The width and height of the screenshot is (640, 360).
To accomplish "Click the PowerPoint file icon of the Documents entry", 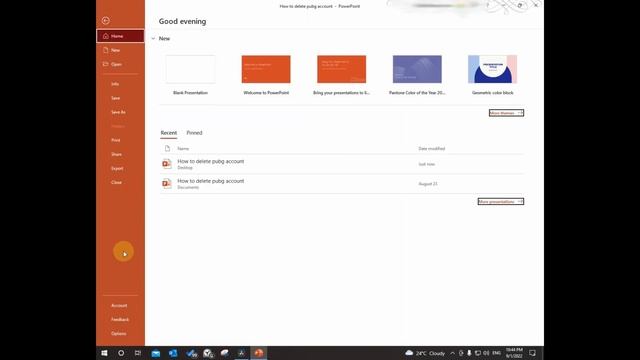I will coord(167,184).
